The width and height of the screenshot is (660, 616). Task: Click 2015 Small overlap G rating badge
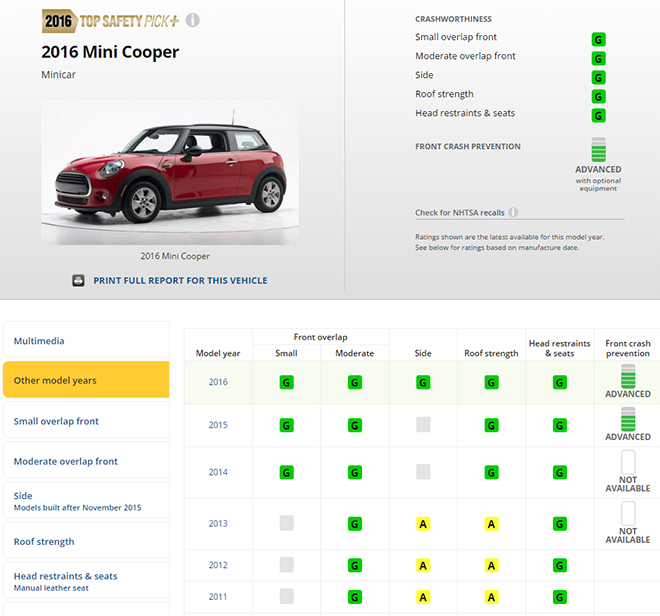[287, 425]
